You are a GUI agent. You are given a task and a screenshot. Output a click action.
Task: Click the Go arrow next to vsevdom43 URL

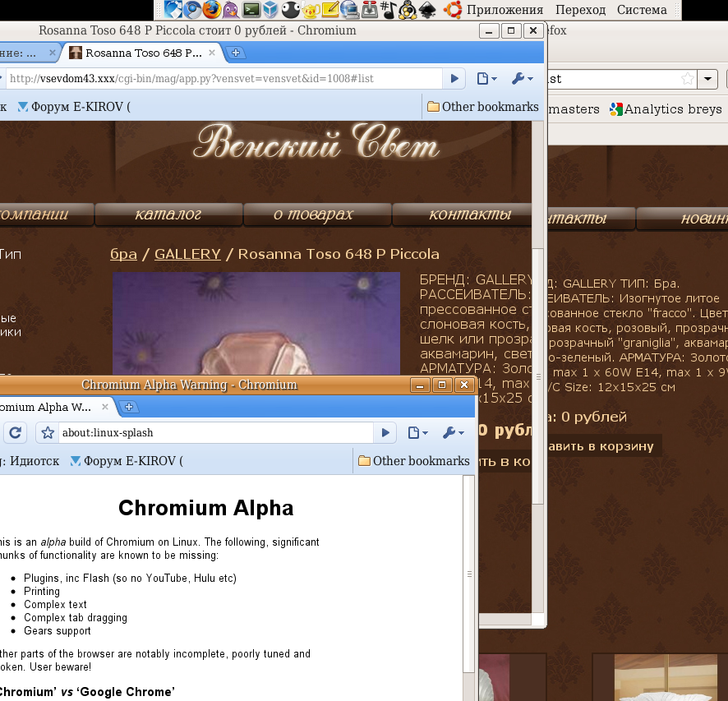point(454,79)
